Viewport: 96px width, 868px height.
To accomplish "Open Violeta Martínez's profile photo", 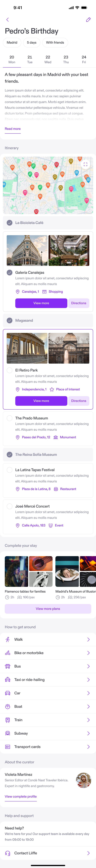I will (x=84, y=780).
